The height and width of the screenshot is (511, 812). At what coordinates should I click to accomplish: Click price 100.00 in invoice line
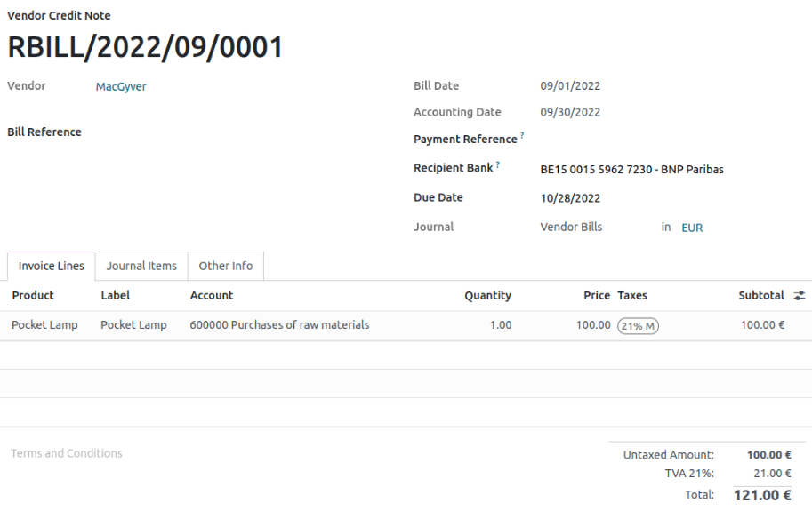point(592,325)
